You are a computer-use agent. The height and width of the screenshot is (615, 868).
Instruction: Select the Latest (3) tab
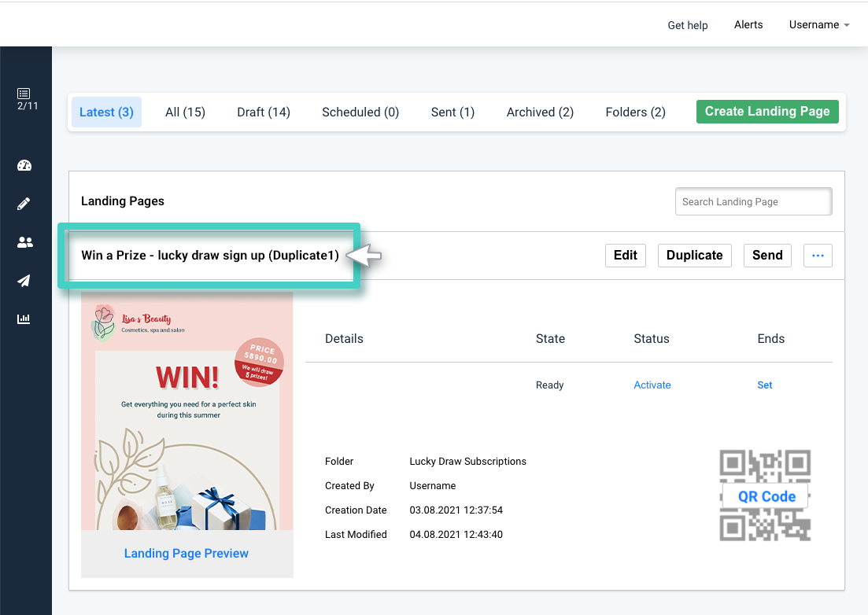(x=106, y=112)
